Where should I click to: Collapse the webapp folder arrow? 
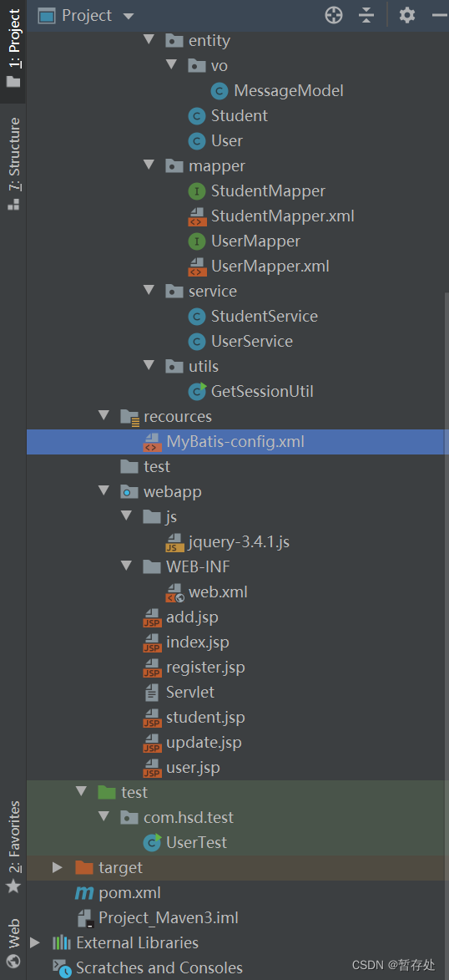point(103,491)
